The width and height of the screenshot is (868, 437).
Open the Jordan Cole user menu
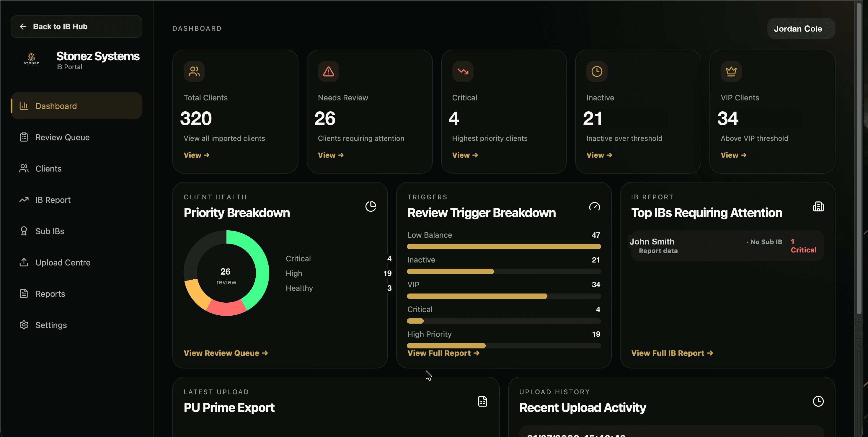coord(801,29)
